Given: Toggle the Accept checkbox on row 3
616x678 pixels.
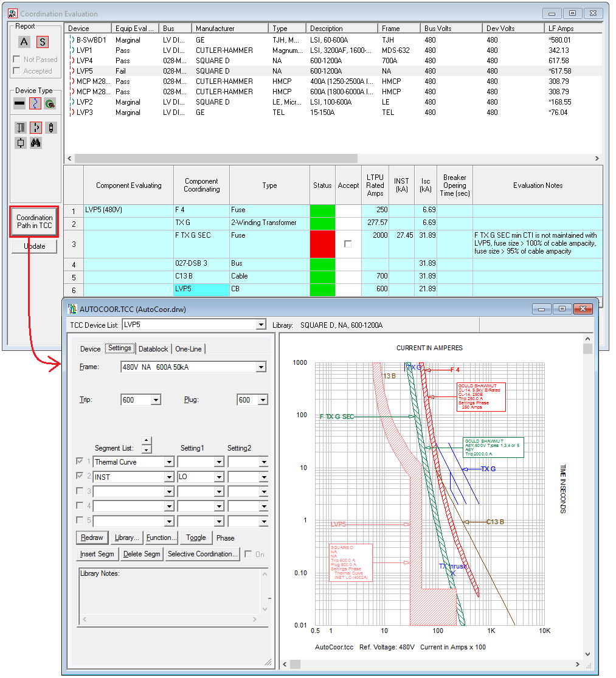Looking at the screenshot, I should (x=348, y=244).
